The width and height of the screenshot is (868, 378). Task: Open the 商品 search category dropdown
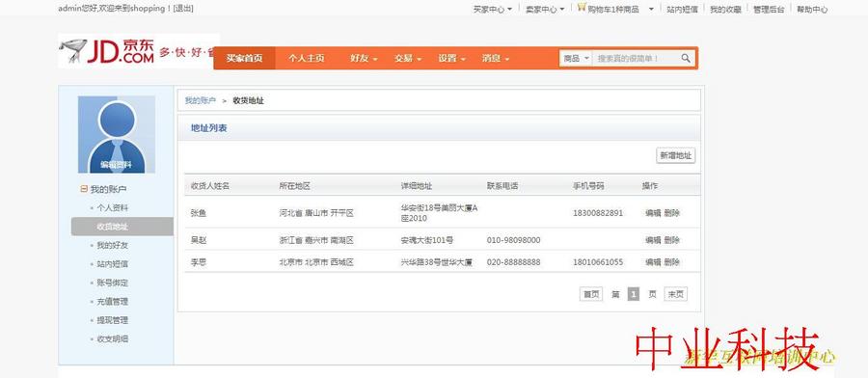tap(576, 58)
